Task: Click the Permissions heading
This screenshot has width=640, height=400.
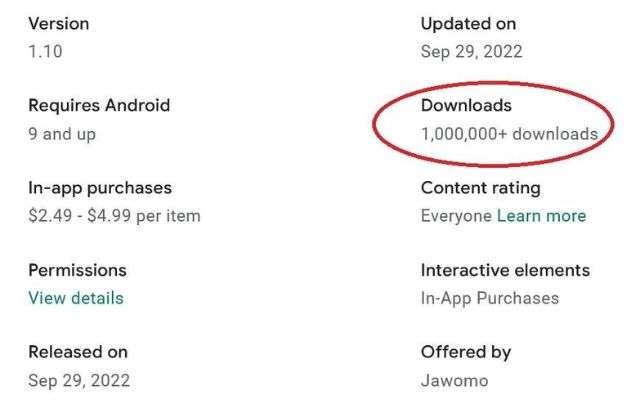Action: point(77,270)
